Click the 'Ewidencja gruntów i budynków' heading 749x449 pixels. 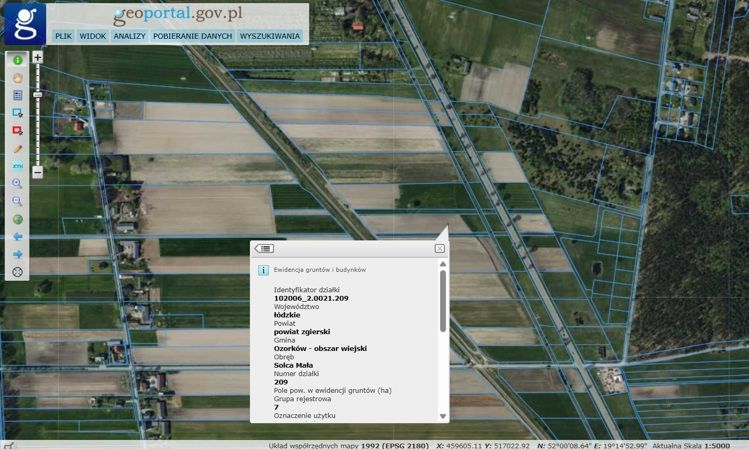[x=320, y=269]
